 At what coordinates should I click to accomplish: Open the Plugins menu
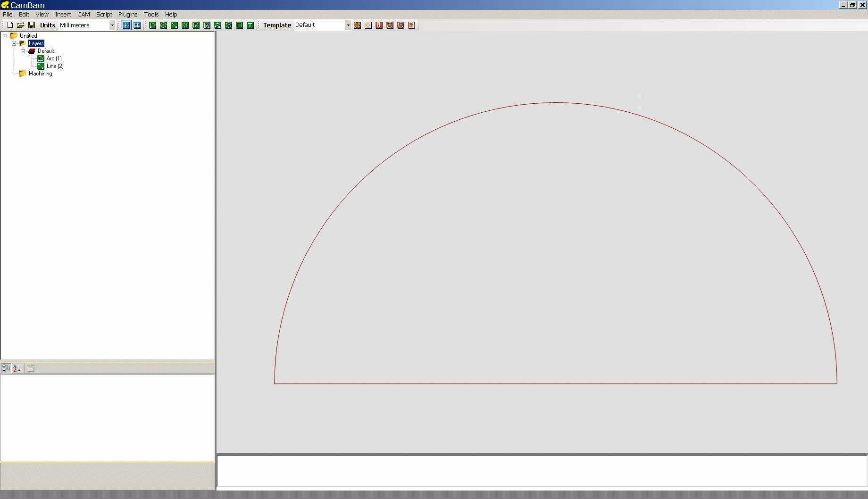(128, 14)
